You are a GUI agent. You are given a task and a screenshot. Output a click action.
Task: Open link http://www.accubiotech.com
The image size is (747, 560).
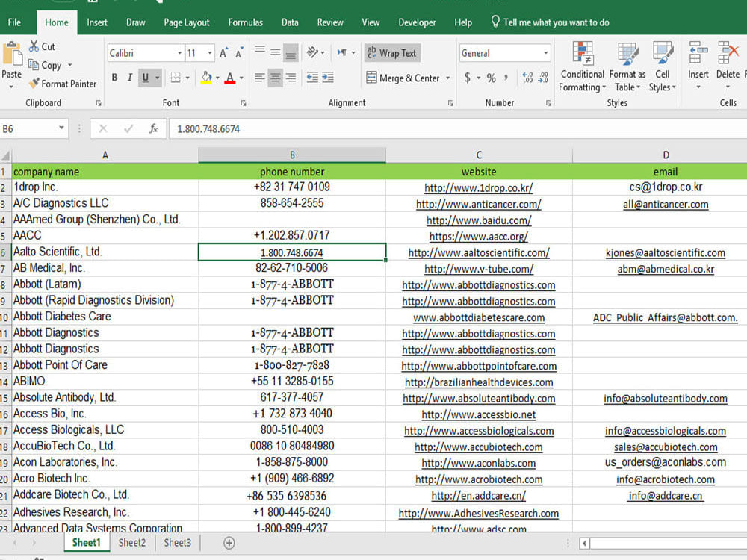tap(478, 447)
